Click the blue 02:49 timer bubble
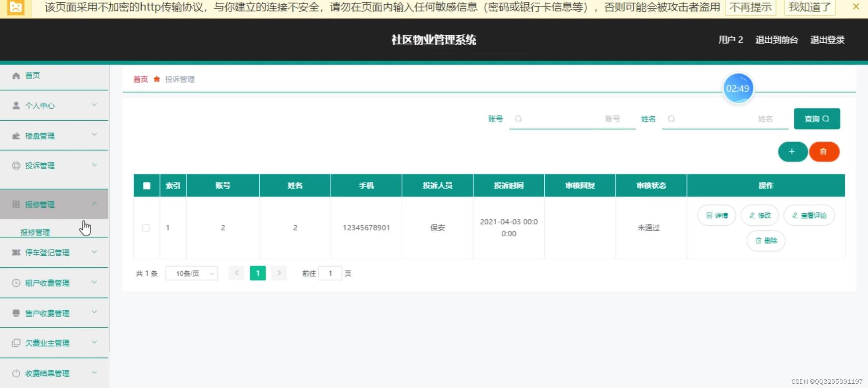The image size is (868, 388). [x=738, y=88]
